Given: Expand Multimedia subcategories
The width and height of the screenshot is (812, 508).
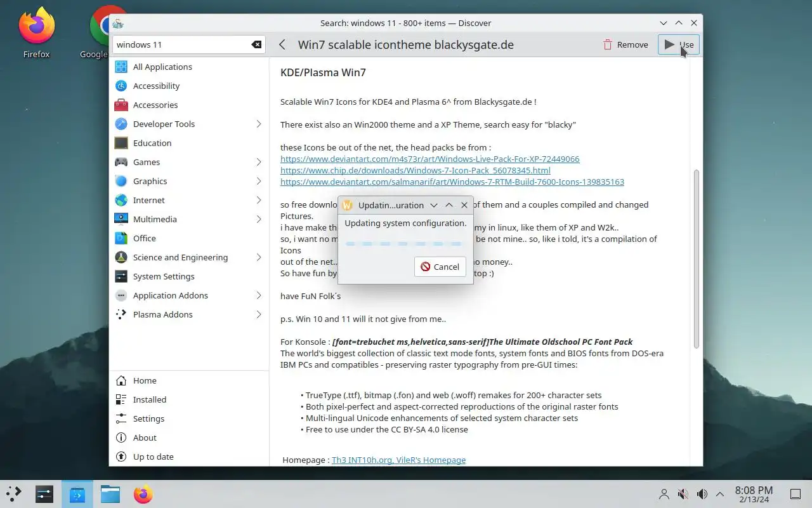Looking at the screenshot, I should (259, 219).
